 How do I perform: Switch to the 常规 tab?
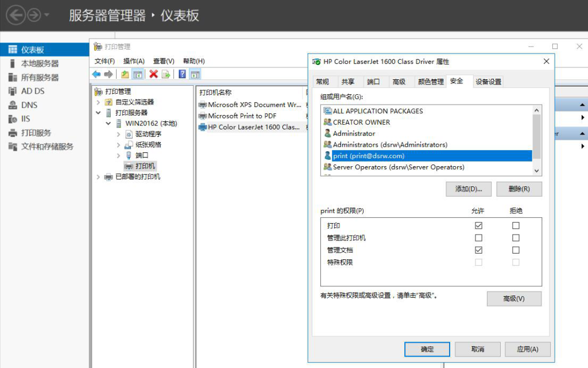(323, 82)
